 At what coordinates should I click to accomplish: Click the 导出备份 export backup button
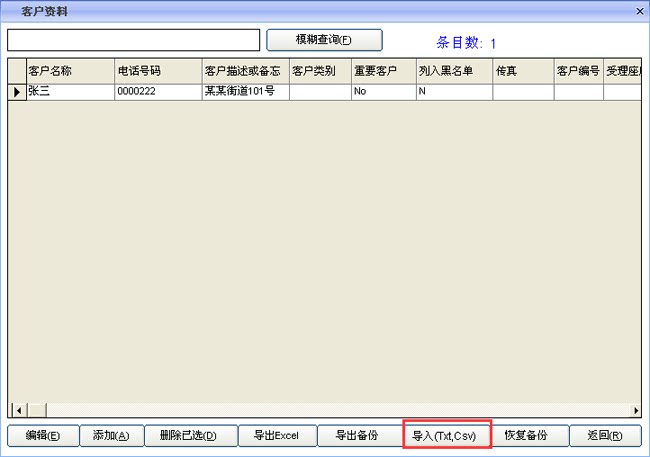coord(359,435)
